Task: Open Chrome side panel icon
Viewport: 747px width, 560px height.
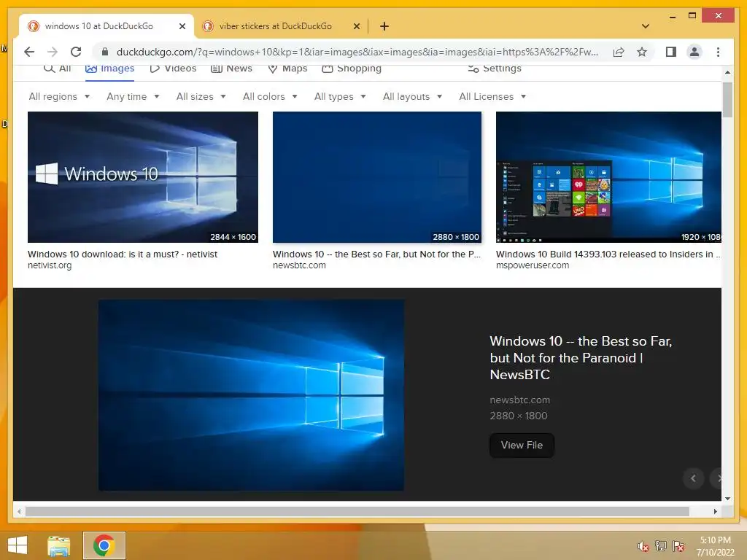Action: click(x=671, y=52)
